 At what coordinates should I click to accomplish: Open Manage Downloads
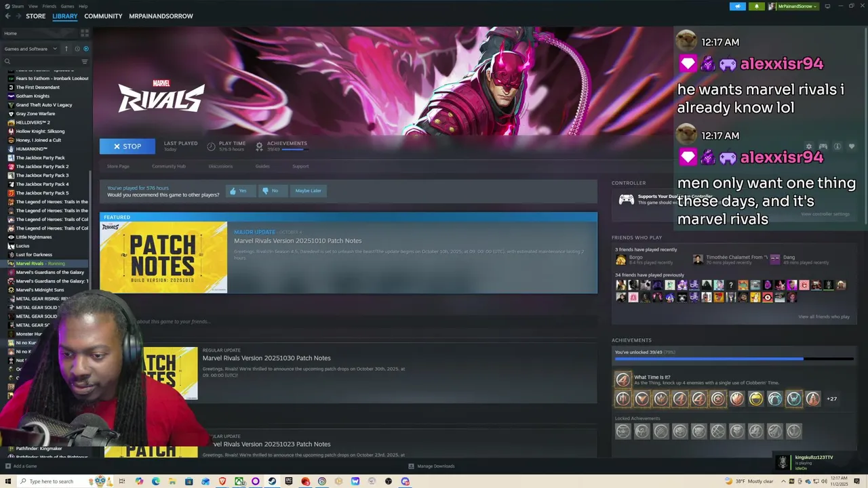431,466
